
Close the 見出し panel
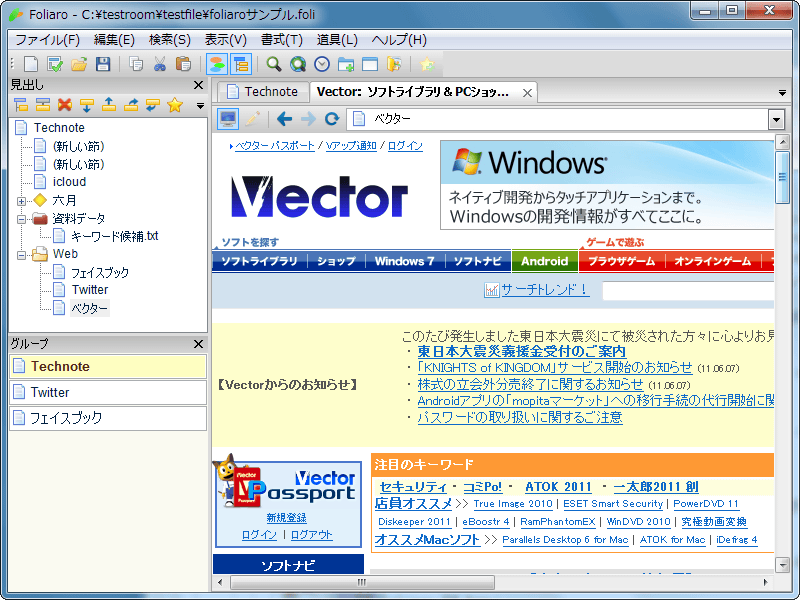click(199, 85)
